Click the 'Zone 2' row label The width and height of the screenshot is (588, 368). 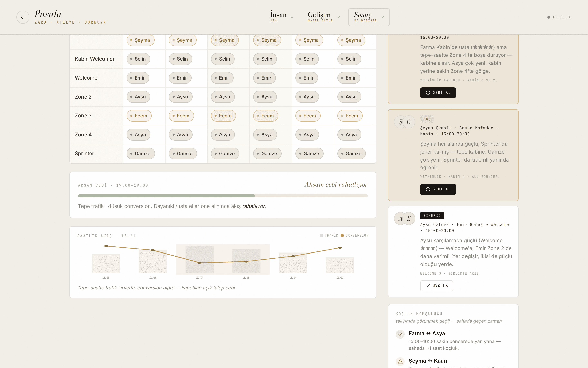coord(83,97)
